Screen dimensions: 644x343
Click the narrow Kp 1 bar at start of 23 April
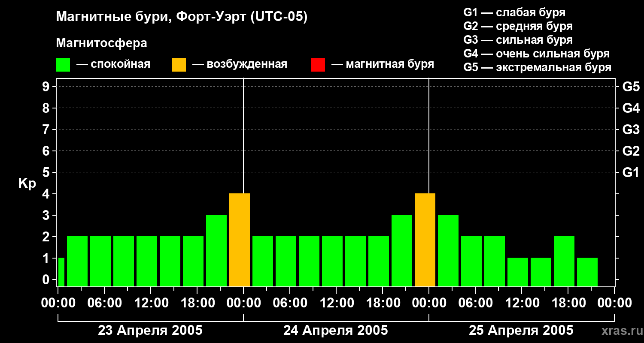pyautogui.click(x=61, y=272)
